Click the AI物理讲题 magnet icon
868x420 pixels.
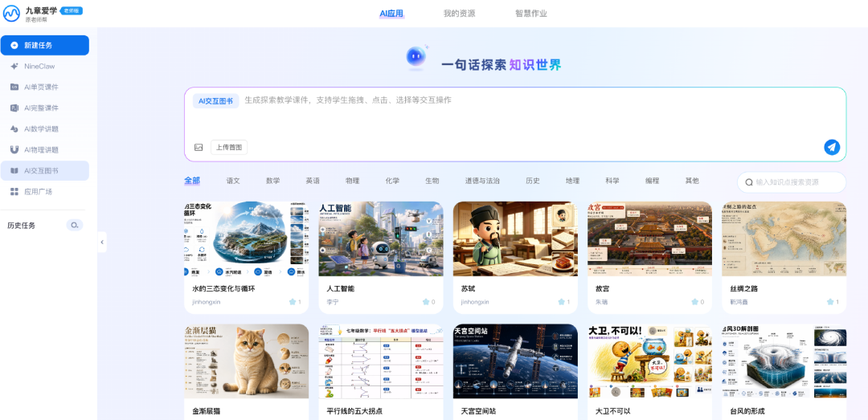point(14,149)
